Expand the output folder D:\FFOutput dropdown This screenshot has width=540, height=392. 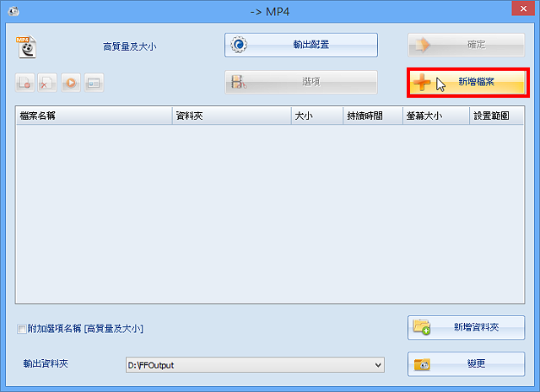tap(378, 365)
